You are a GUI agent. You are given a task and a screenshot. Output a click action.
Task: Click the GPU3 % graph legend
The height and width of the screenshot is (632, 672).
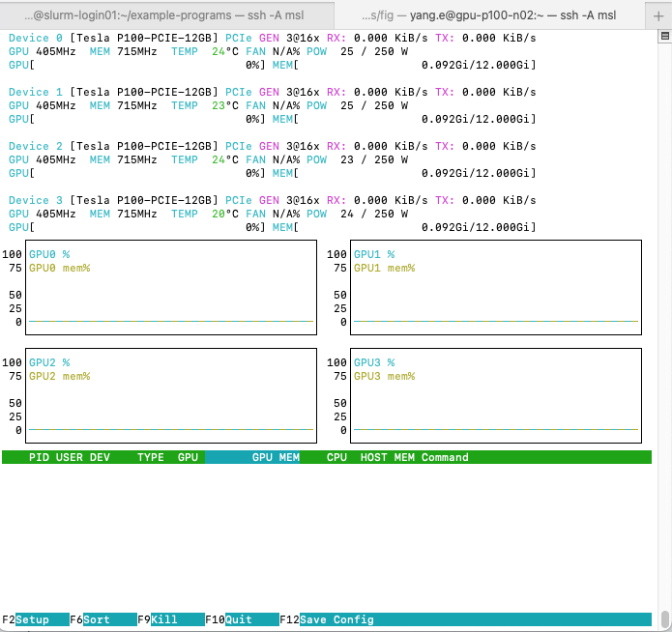(x=374, y=363)
